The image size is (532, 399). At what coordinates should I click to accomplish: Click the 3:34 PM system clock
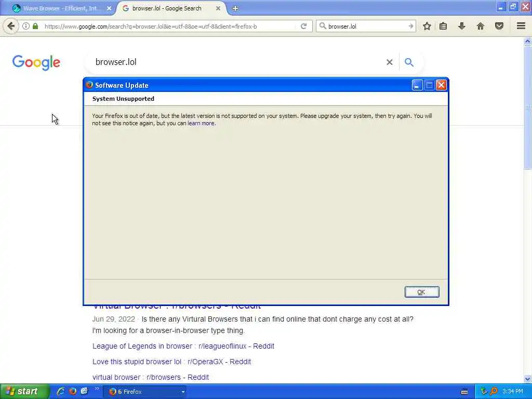pyautogui.click(x=512, y=392)
